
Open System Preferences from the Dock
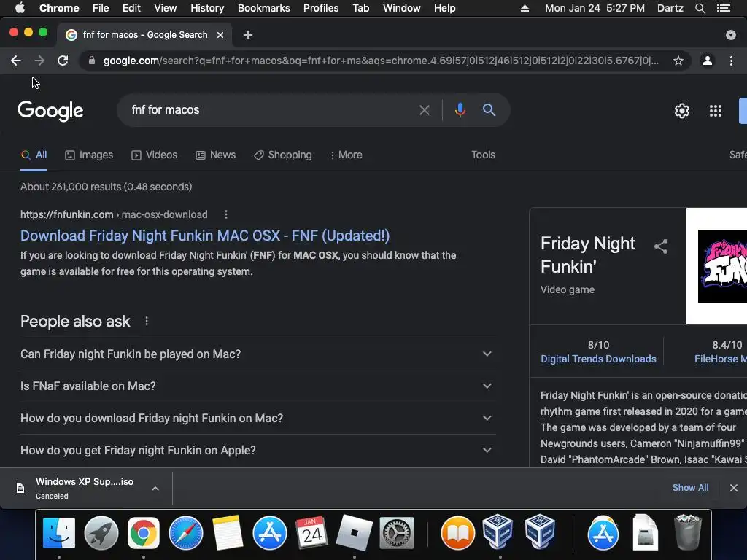(x=396, y=533)
